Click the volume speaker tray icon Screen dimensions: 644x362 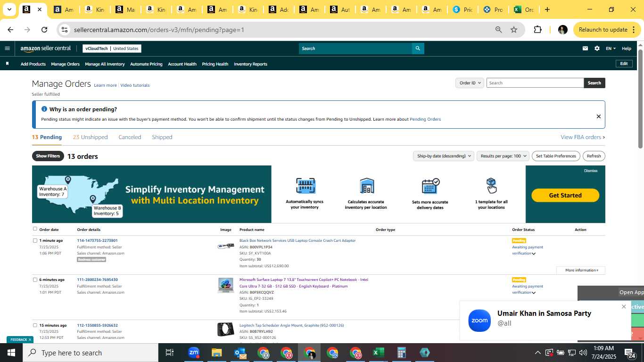[x=583, y=353]
